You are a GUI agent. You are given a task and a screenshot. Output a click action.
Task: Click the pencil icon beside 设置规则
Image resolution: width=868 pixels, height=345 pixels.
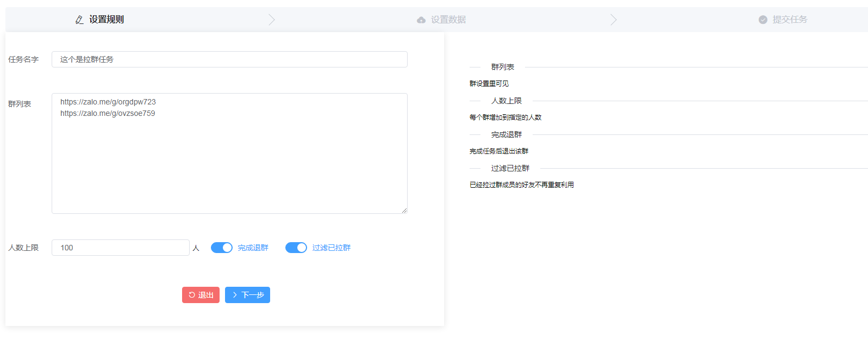pos(79,20)
